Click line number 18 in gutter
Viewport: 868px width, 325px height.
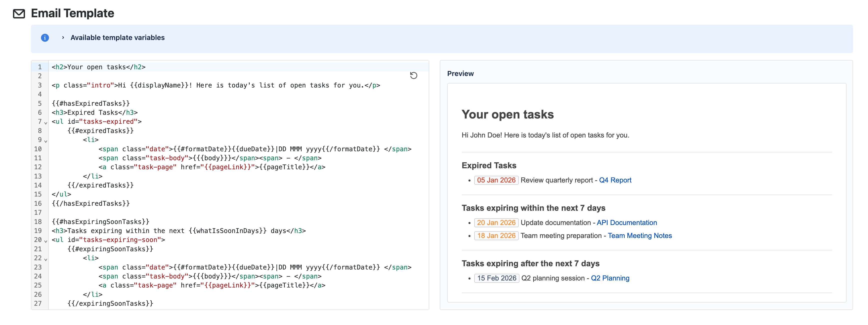[x=38, y=221]
